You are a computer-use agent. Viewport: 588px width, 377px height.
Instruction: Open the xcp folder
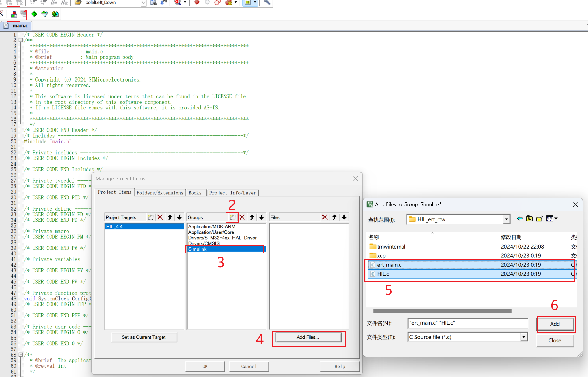(378, 255)
